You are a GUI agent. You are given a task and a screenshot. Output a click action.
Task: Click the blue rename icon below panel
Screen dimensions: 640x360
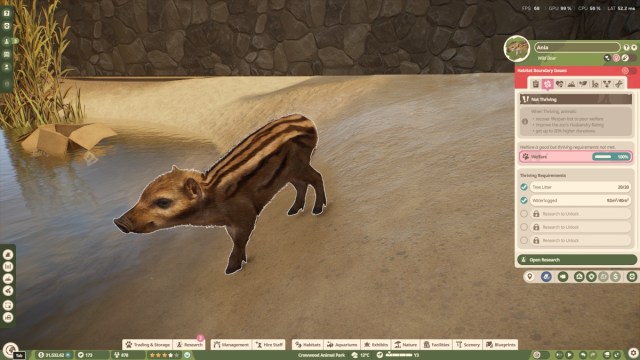tap(546, 276)
